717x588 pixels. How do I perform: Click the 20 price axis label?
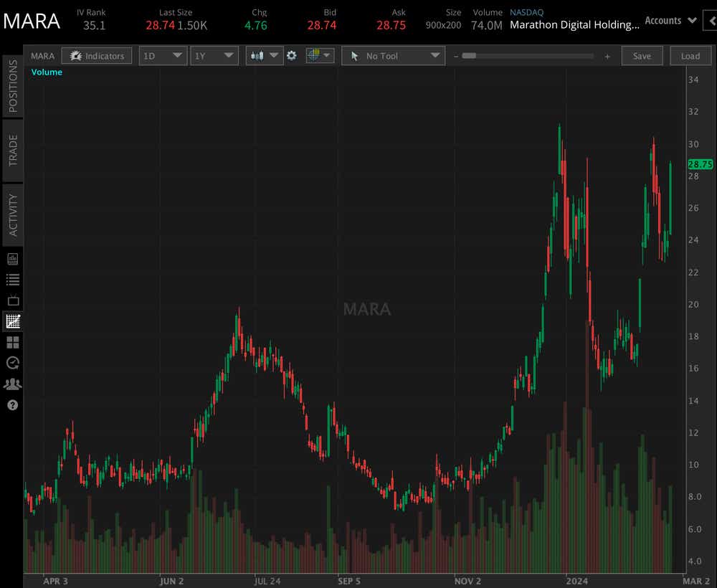693,304
